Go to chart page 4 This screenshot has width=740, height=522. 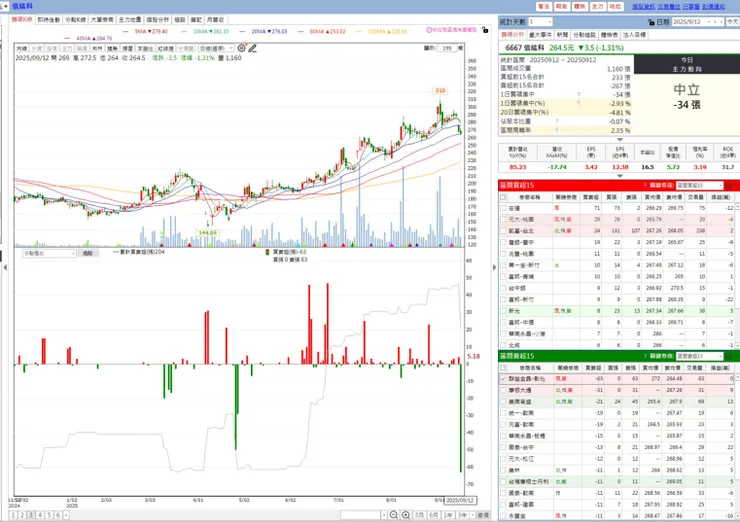40,515
